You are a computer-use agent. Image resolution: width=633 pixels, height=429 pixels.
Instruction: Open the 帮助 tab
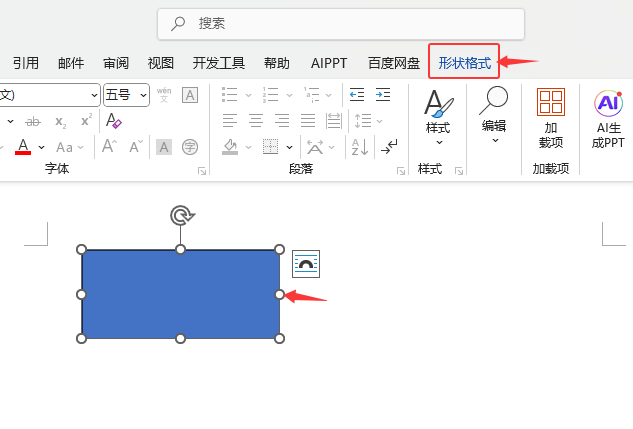pyautogui.click(x=277, y=63)
